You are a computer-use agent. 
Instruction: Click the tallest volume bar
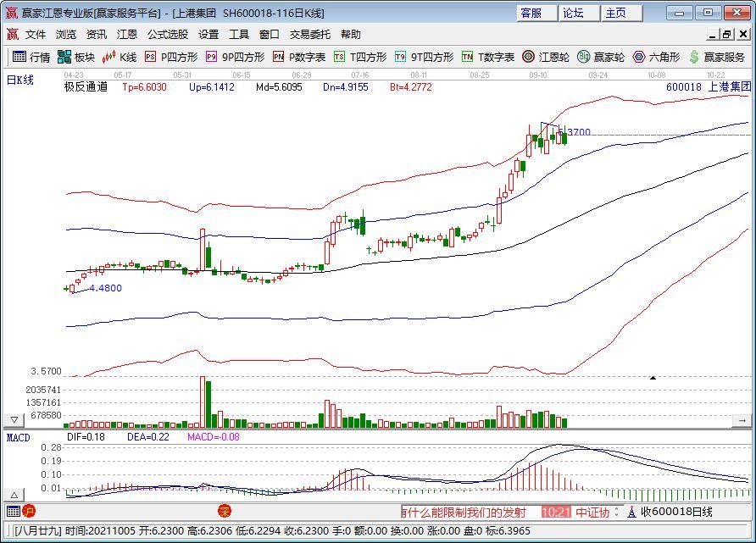click(203, 402)
